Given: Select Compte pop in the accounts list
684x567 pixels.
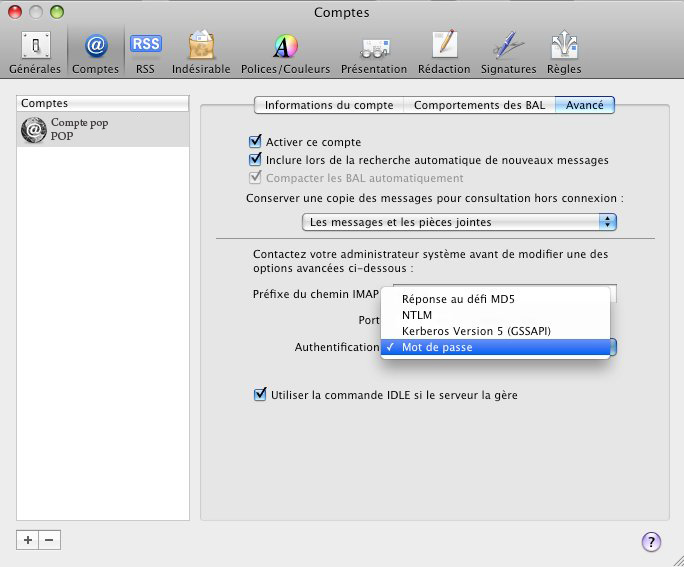Looking at the screenshot, I should point(103,129).
